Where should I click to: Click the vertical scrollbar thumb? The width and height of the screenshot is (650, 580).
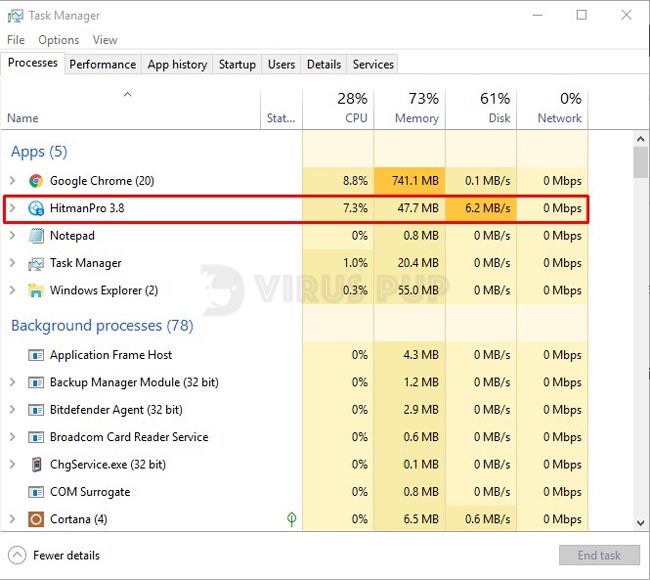click(641, 160)
